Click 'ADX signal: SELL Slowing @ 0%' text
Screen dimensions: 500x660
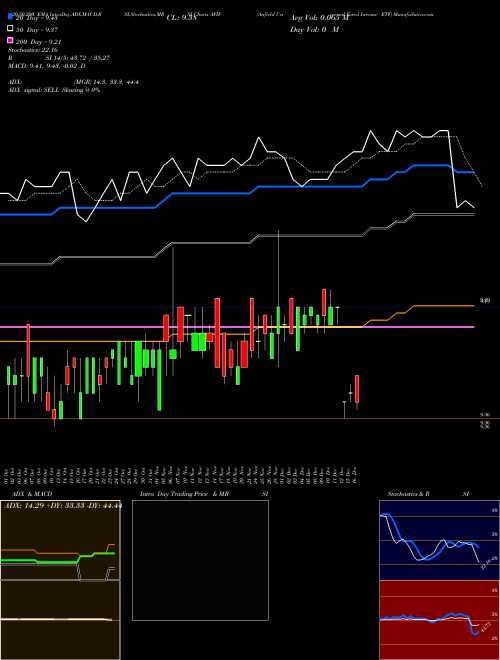pos(54,90)
